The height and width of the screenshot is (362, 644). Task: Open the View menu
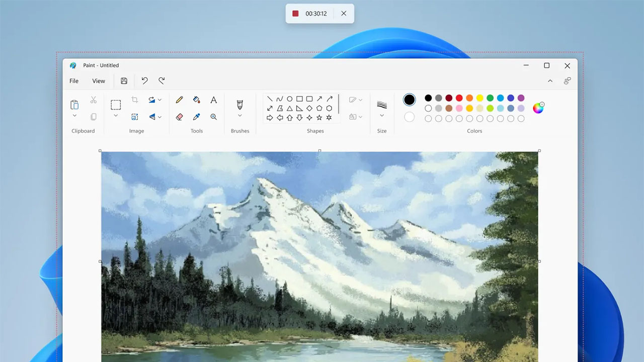99,80
